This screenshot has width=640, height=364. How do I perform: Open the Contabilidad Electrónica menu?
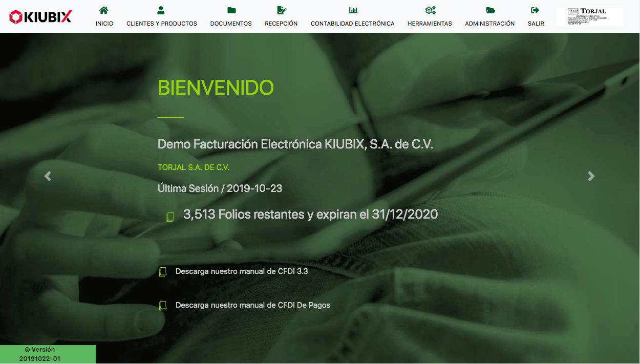tap(353, 24)
